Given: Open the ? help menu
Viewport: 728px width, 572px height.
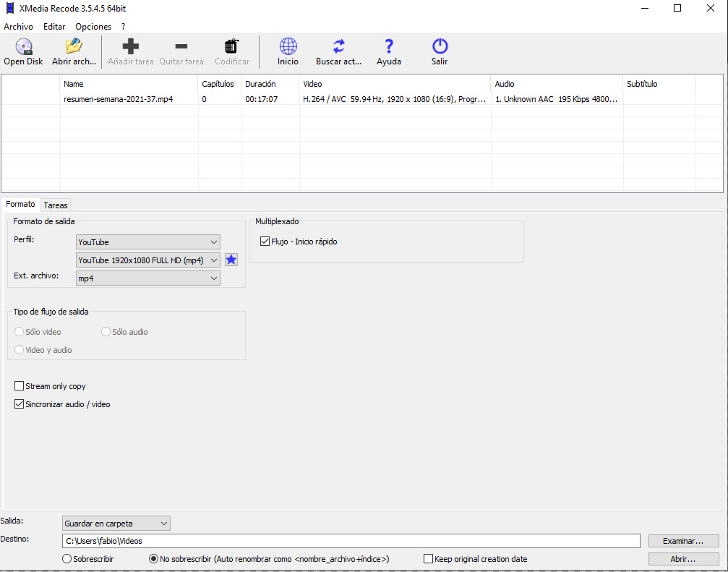Looking at the screenshot, I should click(x=124, y=27).
